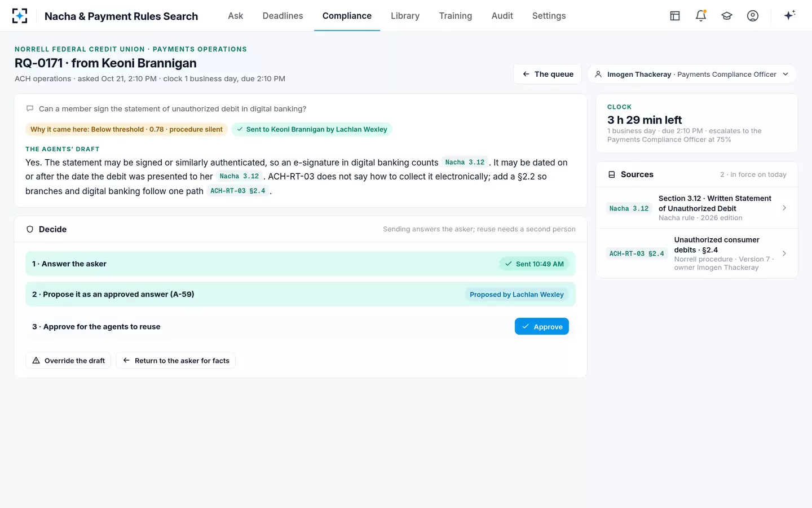Expand Section 3.12 Written Statement source
The height and width of the screenshot is (508, 812).
coord(697,208)
